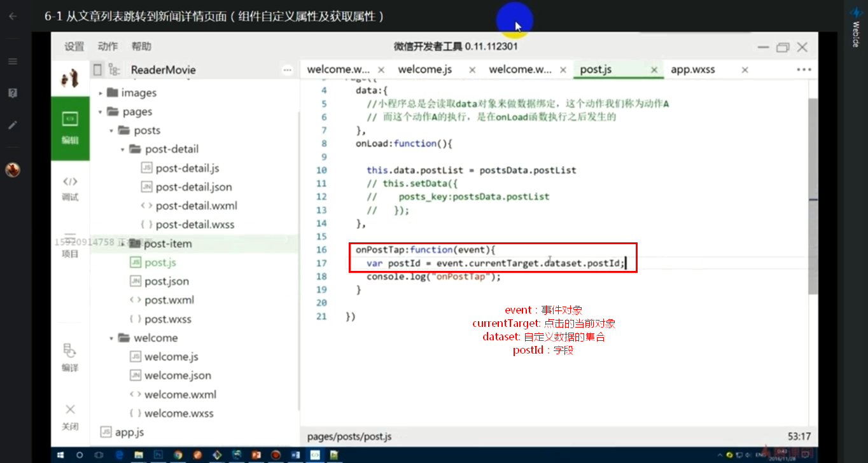This screenshot has width=868, height=463.
Task: Open welcome.wxml in the file tree
Action: [x=180, y=394]
